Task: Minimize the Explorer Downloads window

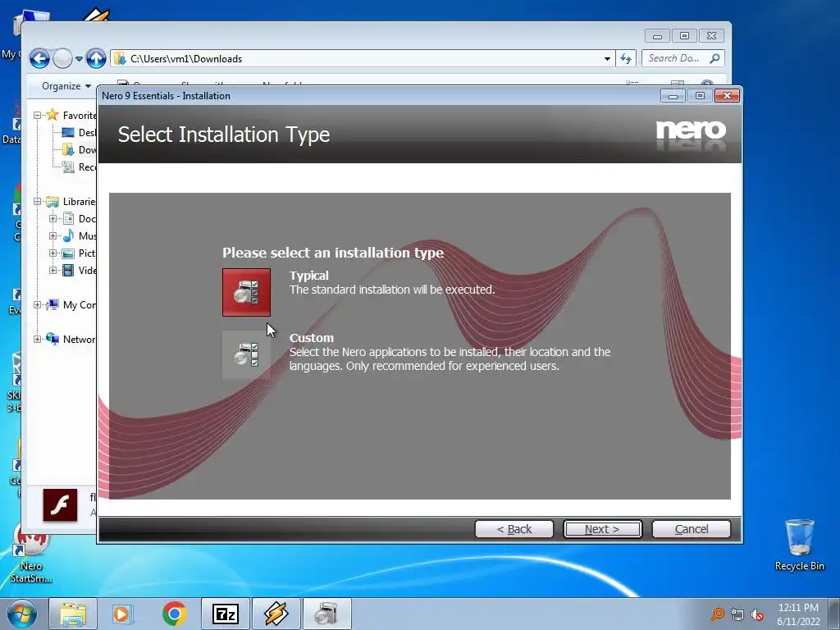Action: (x=657, y=36)
